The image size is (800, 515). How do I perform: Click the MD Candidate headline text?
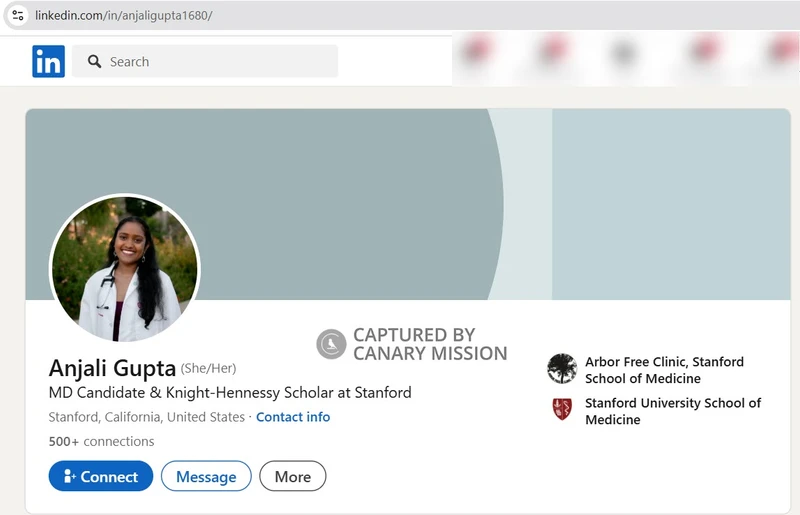pyautogui.click(x=230, y=393)
